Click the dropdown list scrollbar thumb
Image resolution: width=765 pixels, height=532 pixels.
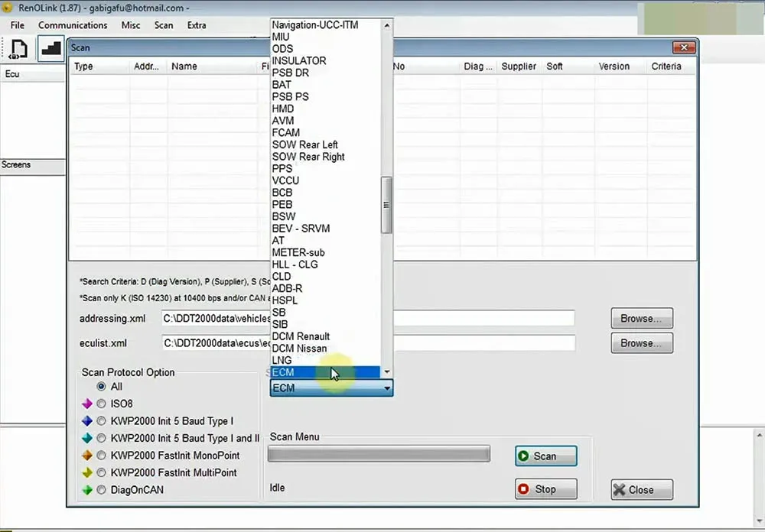point(386,205)
